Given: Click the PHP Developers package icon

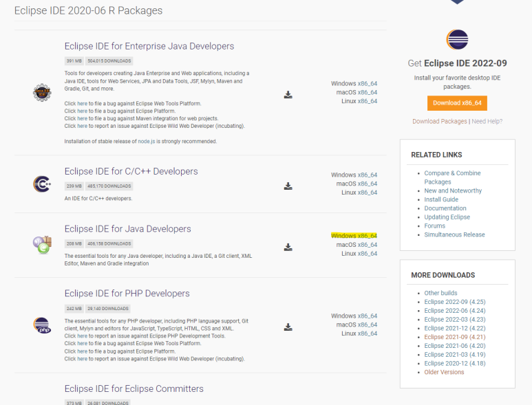Looking at the screenshot, I should point(42,325).
